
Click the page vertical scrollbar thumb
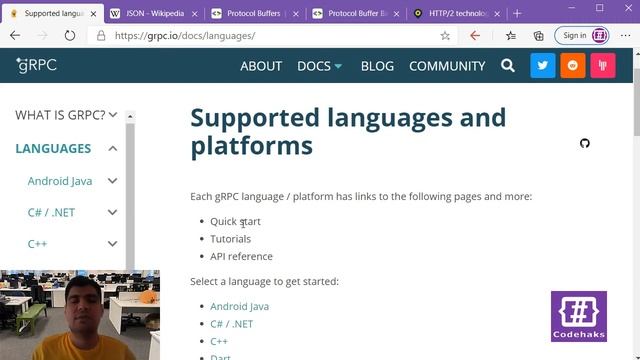tap(636, 102)
